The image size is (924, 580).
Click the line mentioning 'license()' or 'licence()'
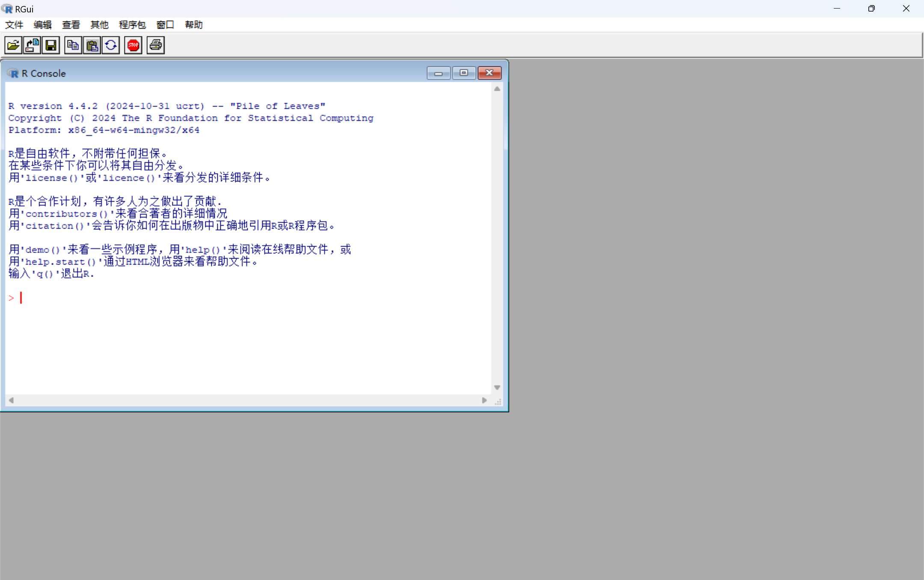[139, 177]
